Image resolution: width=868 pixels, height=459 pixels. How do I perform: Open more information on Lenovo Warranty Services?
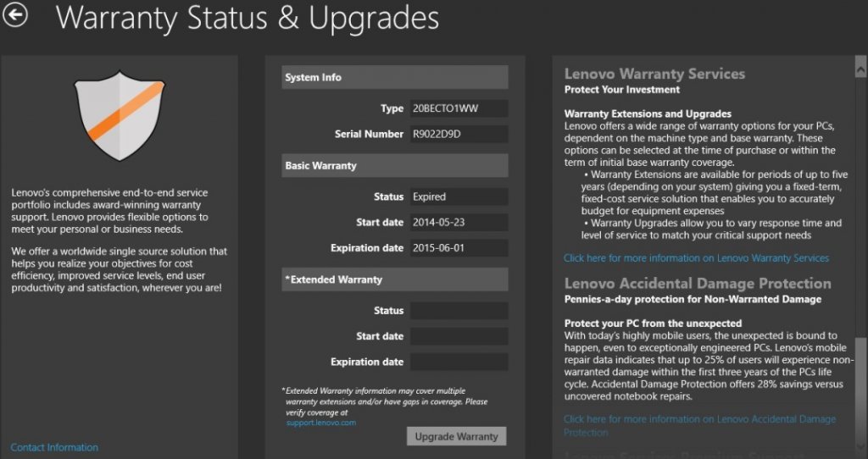tap(696, 257)
